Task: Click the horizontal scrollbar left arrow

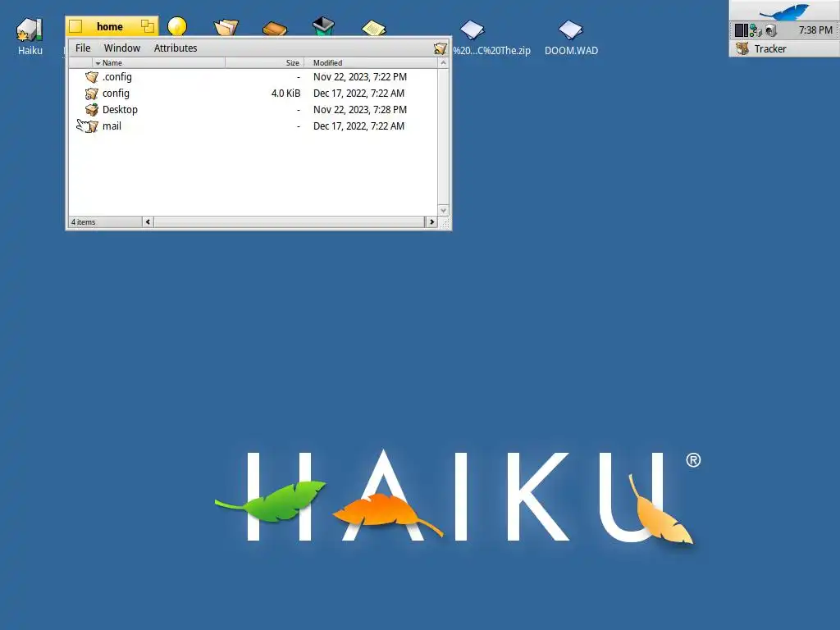Action: pyautogui.click(x=148, y=221)
